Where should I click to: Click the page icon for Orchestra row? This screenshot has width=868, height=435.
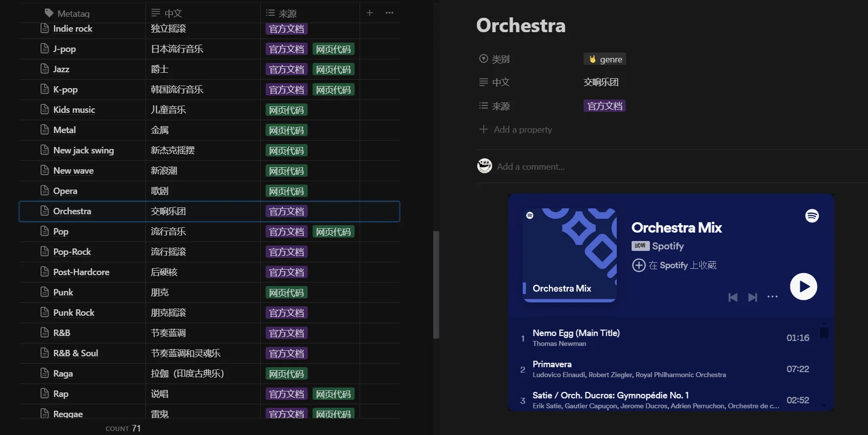pos(45,211)
